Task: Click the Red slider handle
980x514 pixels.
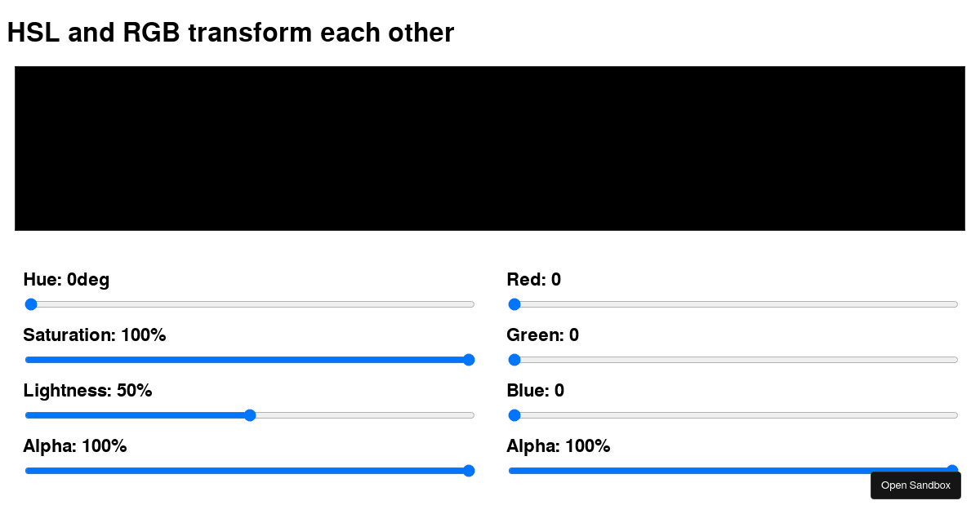Action: click(x=514, y=304)
